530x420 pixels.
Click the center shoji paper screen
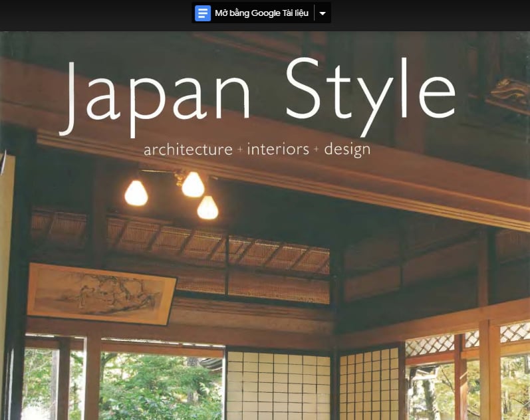pos(277,385)
